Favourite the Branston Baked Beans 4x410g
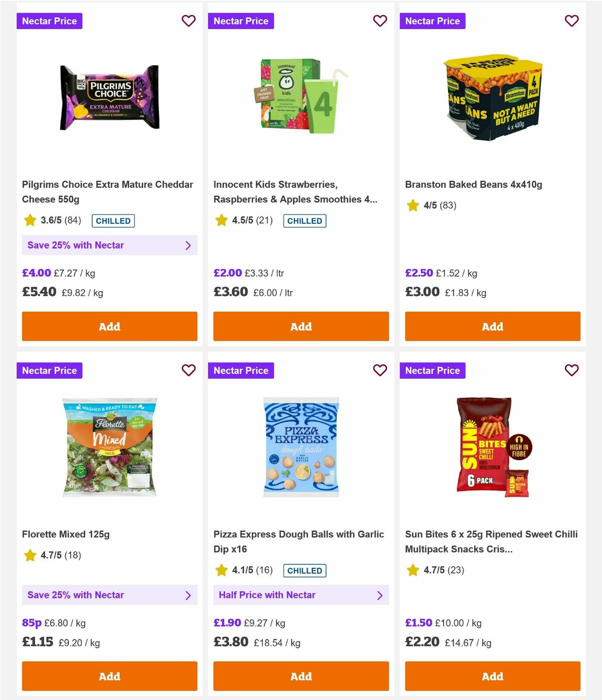The width and height of the screenshot is (602, 700). pos(572,21)
